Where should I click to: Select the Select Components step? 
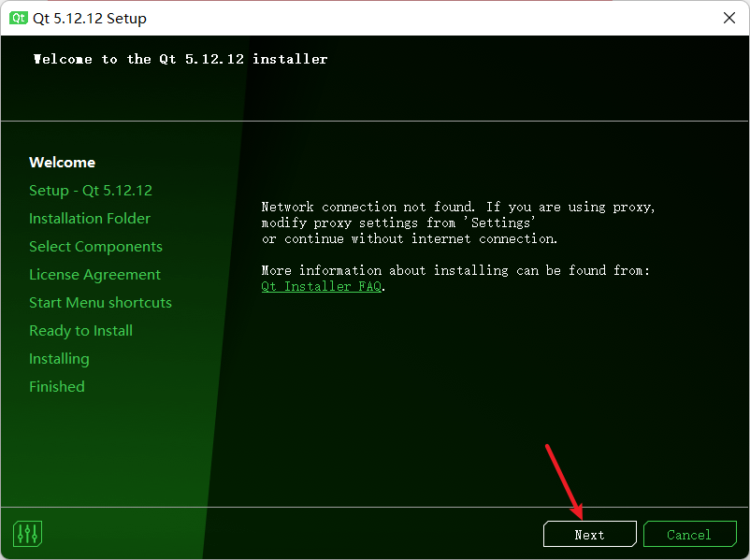point(95,247)
